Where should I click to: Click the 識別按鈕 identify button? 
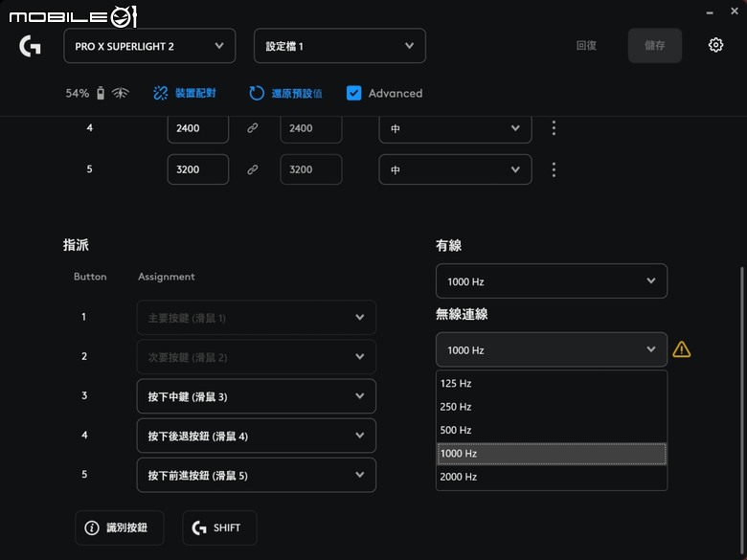(120, 527)
